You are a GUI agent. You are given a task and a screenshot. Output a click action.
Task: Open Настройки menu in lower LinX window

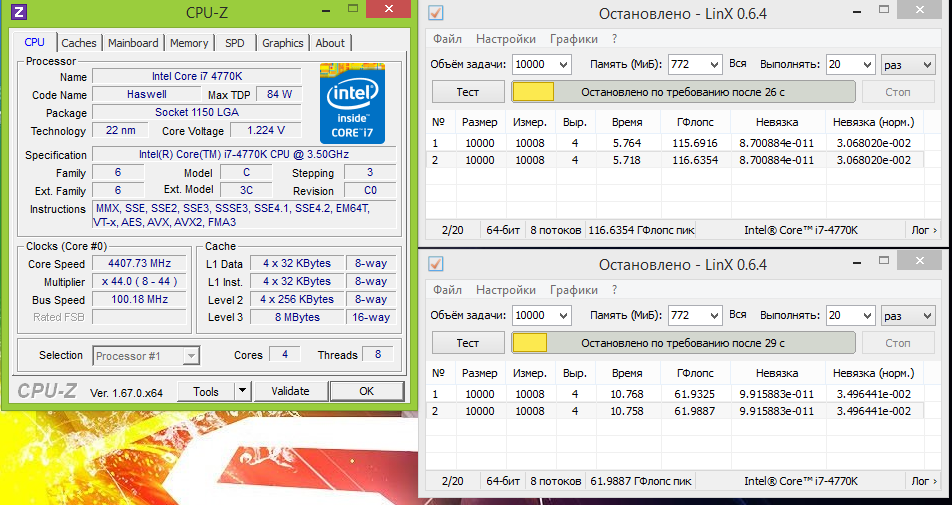point(506,290)
